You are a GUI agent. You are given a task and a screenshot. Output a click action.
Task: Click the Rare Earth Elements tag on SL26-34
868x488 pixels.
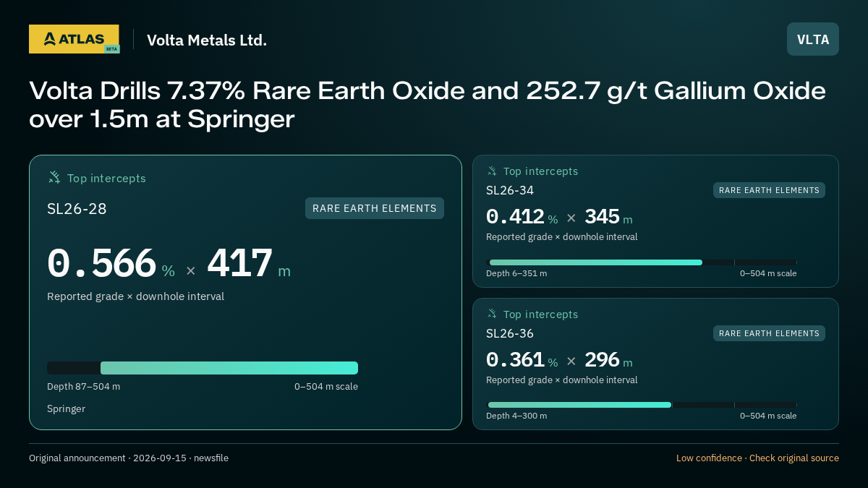(x=769, y=190)
